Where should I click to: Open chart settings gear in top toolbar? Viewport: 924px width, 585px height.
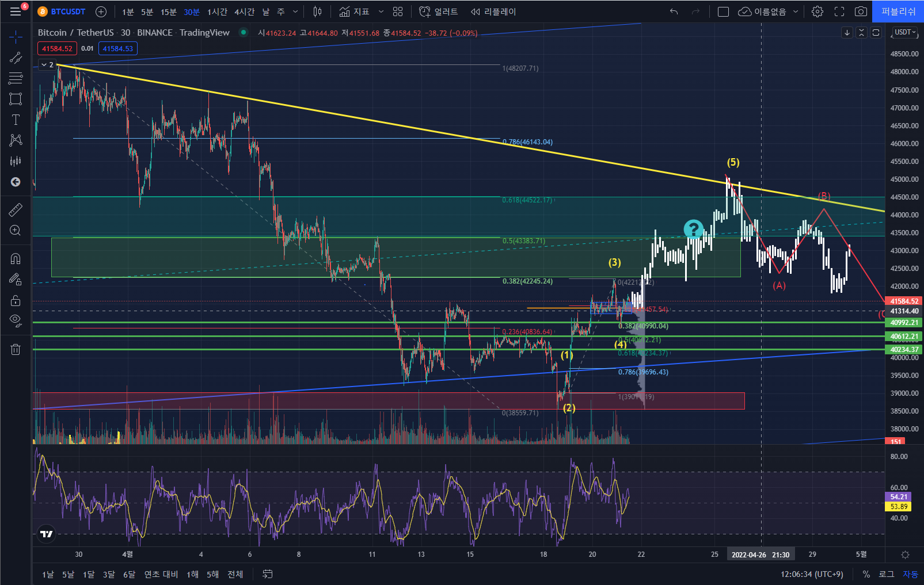[817, 12]
